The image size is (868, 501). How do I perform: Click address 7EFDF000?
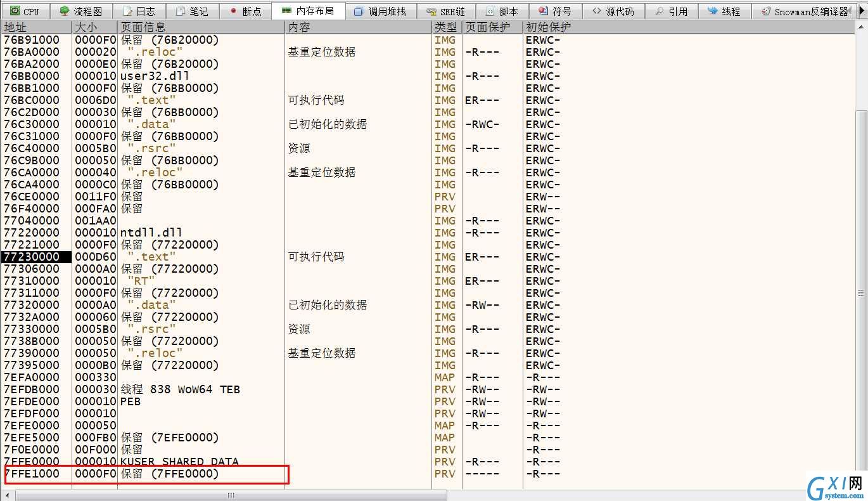tap(32, 413)
